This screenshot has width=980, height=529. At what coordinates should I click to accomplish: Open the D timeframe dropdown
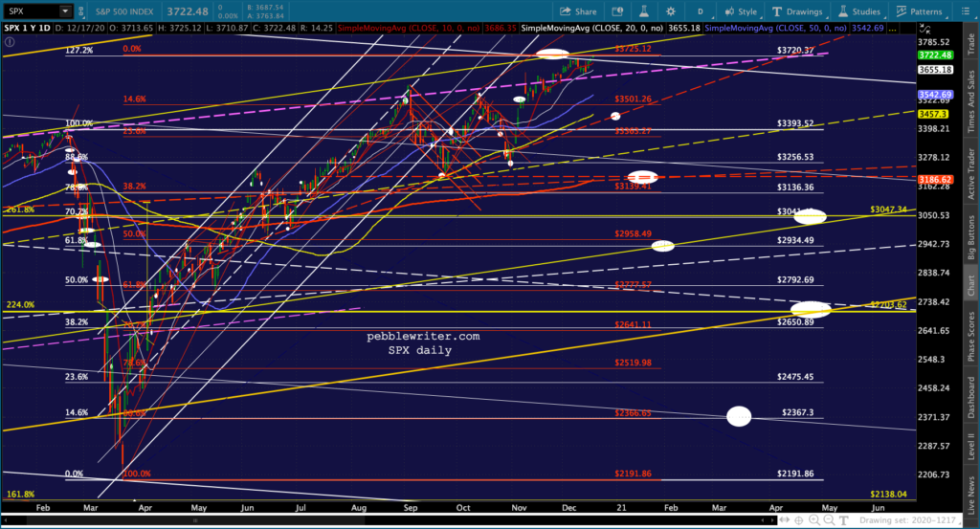coord(700,11)
